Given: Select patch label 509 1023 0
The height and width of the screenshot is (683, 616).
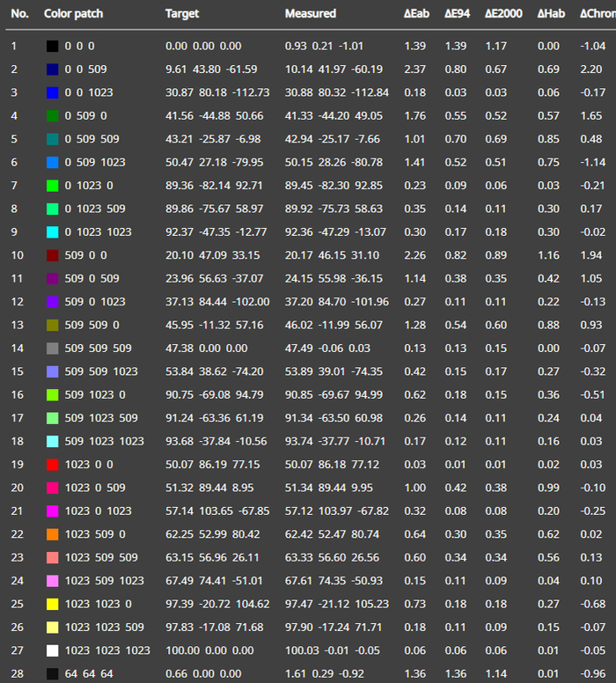Looking at the screenshot, I should point(95,395).
